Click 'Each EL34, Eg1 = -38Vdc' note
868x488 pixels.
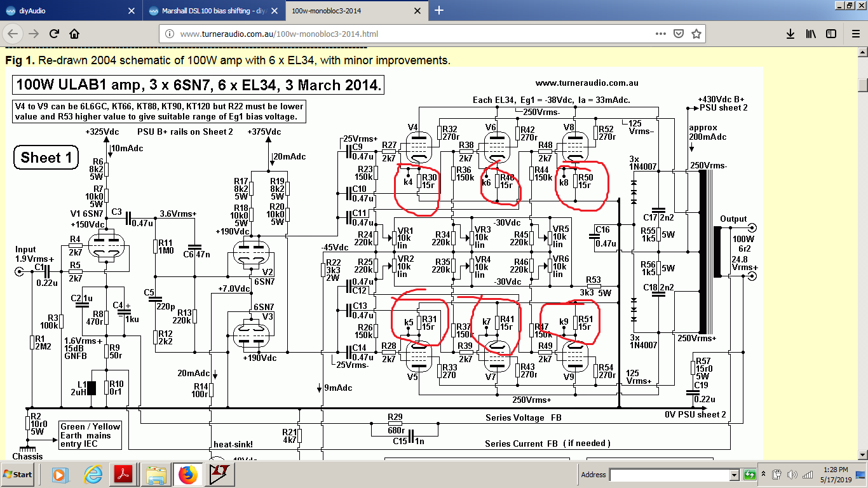(552, 100)
